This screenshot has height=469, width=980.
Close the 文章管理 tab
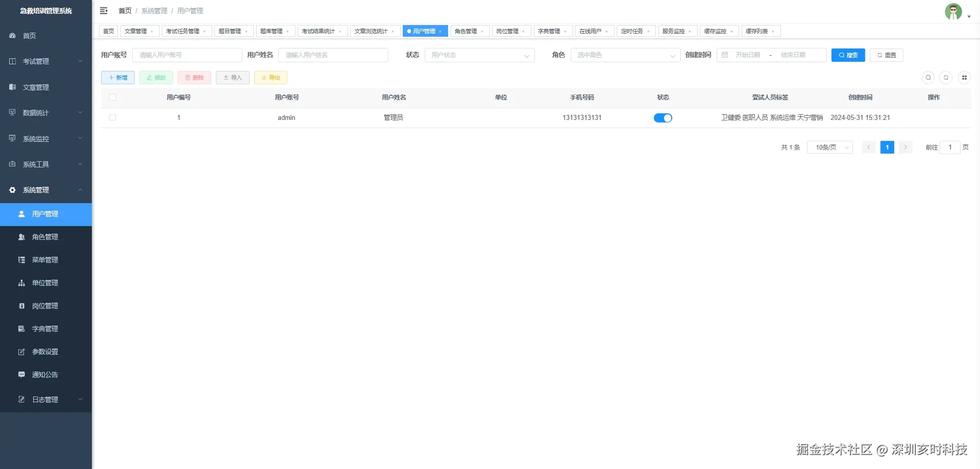click(152, 32)
